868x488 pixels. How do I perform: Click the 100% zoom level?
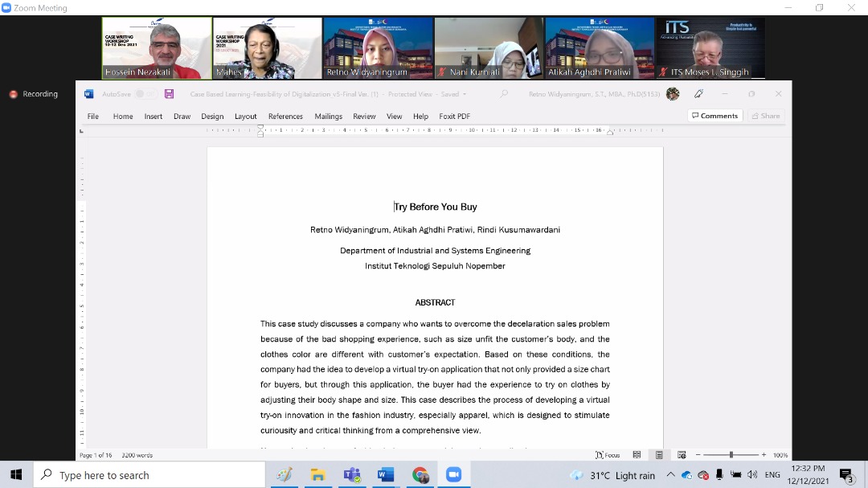pyautogui.click(x=780, y=455)
